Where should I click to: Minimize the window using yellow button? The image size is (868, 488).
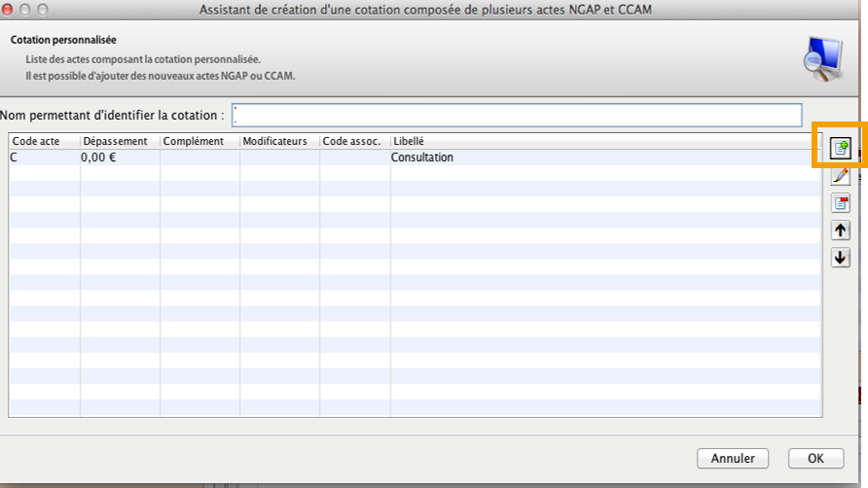tap(27, 9)
